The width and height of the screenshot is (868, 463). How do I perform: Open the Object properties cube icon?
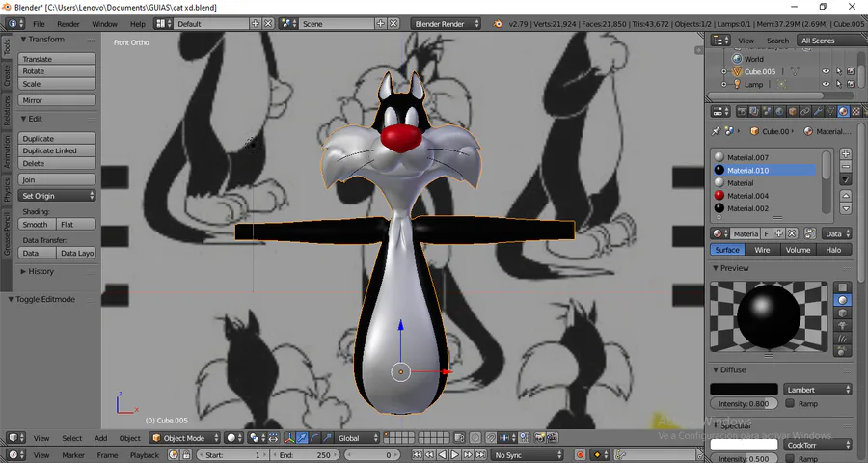point(793,111)
